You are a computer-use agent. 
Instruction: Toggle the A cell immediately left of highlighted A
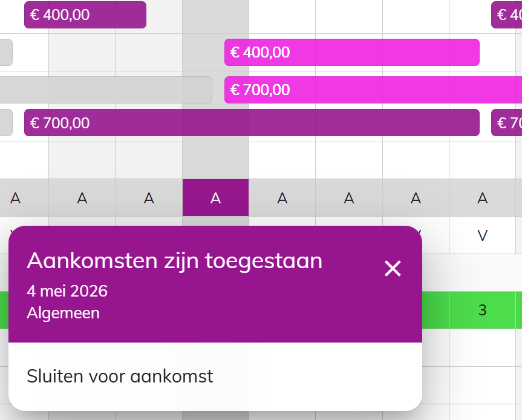tap(149, 198)
